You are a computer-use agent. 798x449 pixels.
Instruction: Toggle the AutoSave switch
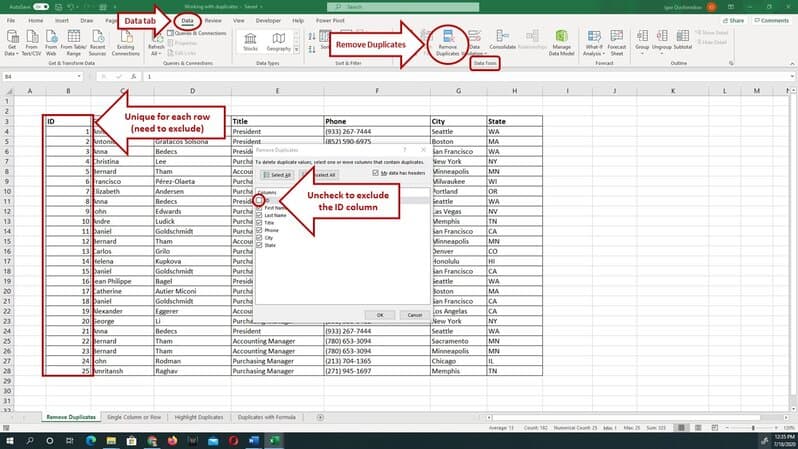click(41, 7)
